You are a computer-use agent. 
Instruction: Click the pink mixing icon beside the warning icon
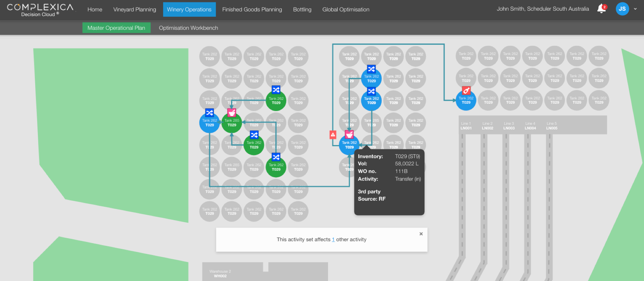pyautogui.click(x=349, y=134)
